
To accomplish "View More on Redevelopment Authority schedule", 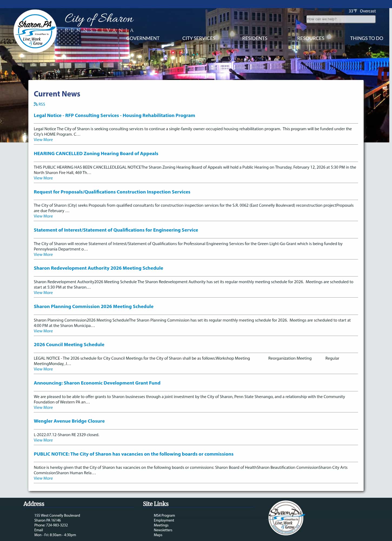I will 43,293.
